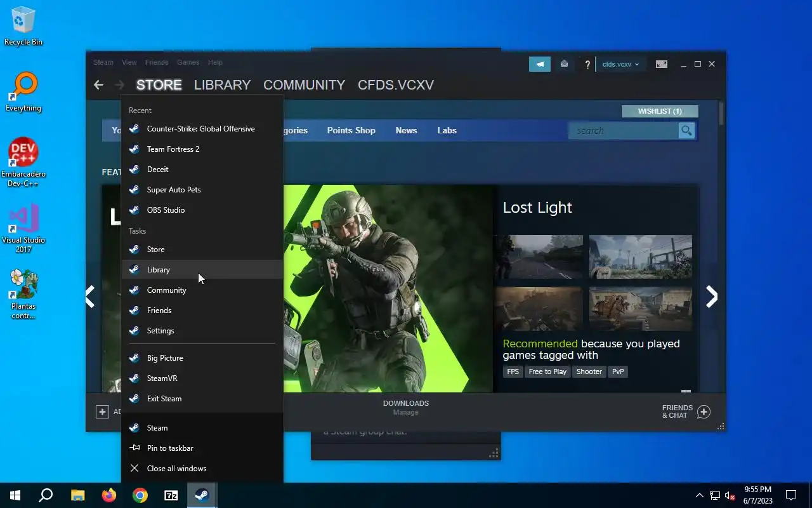Open Super Auto Pets from the jump list
This screenshot has height=508, width=812.
click(202, 190)
